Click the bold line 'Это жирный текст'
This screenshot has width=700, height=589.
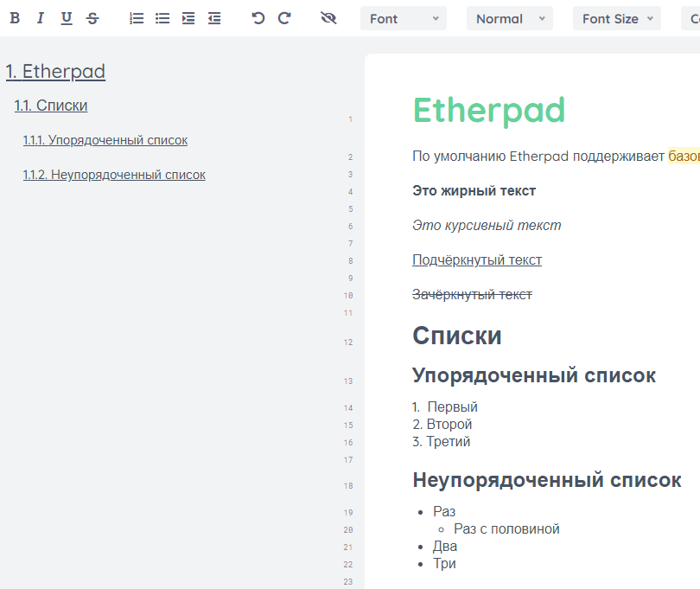(474, 191)
